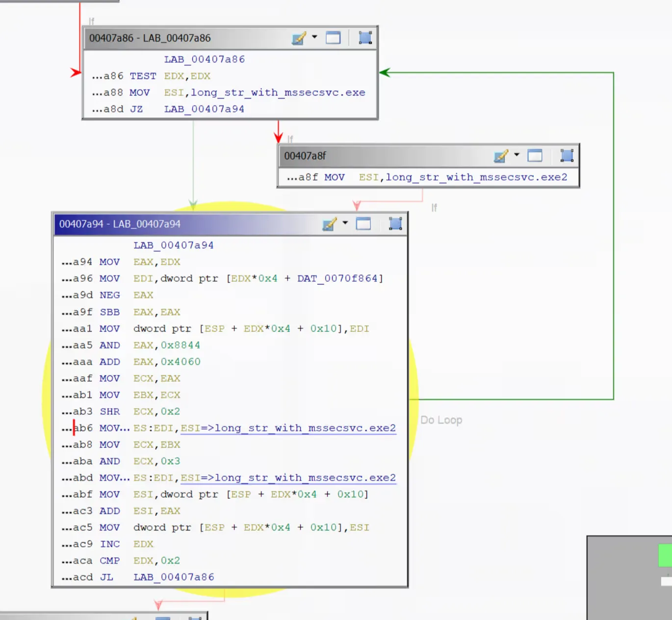Click green block in satellite view thumbnail
This screenshot has width=672, height=620.
665,555
